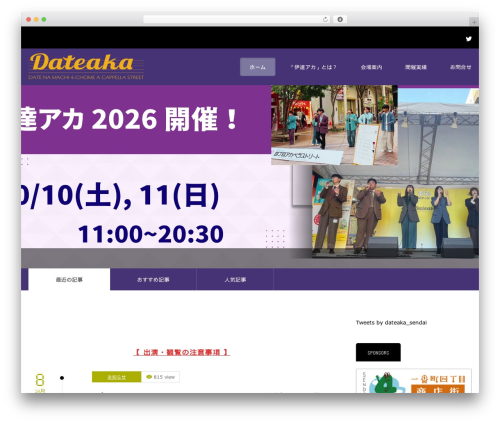Open the 「伊達アカ」とは? menu item
Screen dimensions: 500x423
pos(313,67)
